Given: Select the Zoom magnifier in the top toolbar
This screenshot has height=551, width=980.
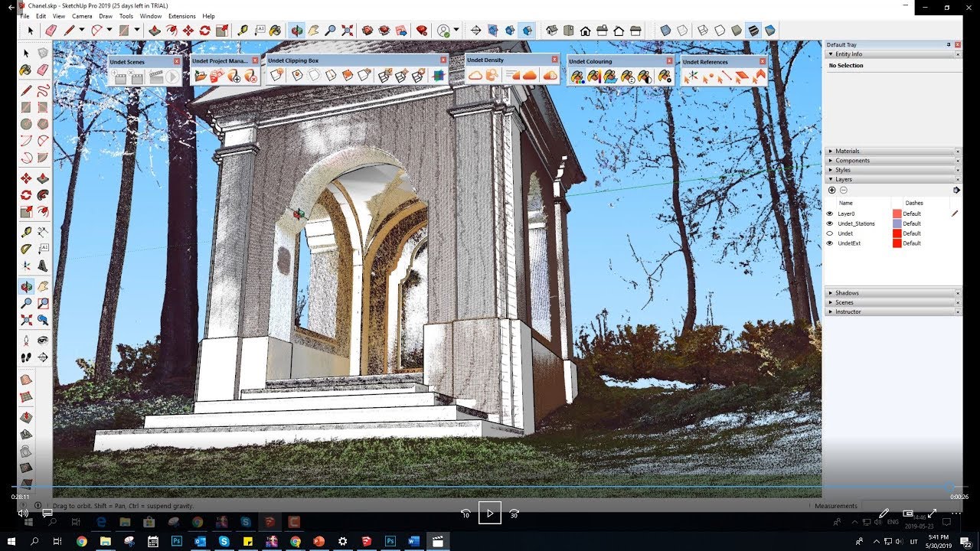Looking at the screenshot, I should [330, 31].
